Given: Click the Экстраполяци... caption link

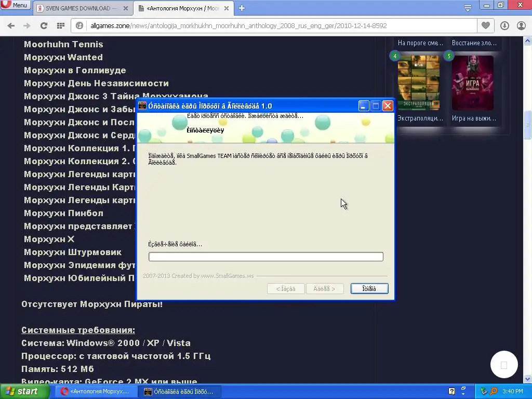Looking at the screenshot, I should pos(420,118).
